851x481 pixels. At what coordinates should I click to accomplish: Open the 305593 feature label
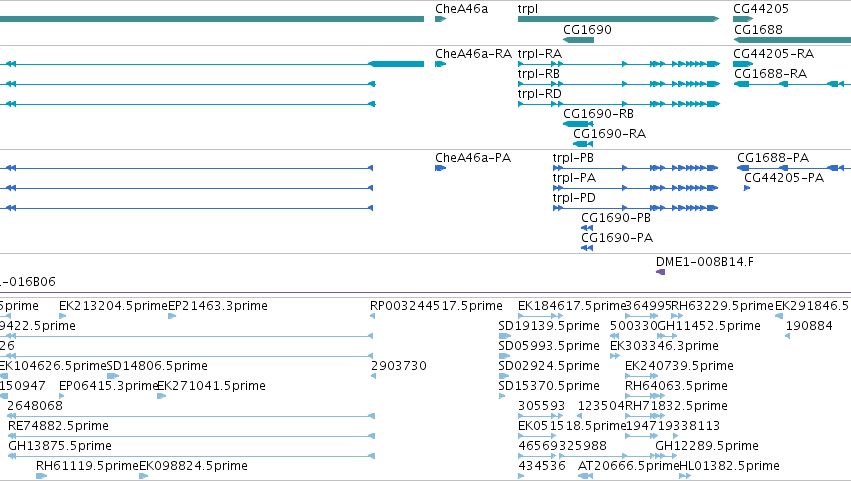(x=541, y=406)
